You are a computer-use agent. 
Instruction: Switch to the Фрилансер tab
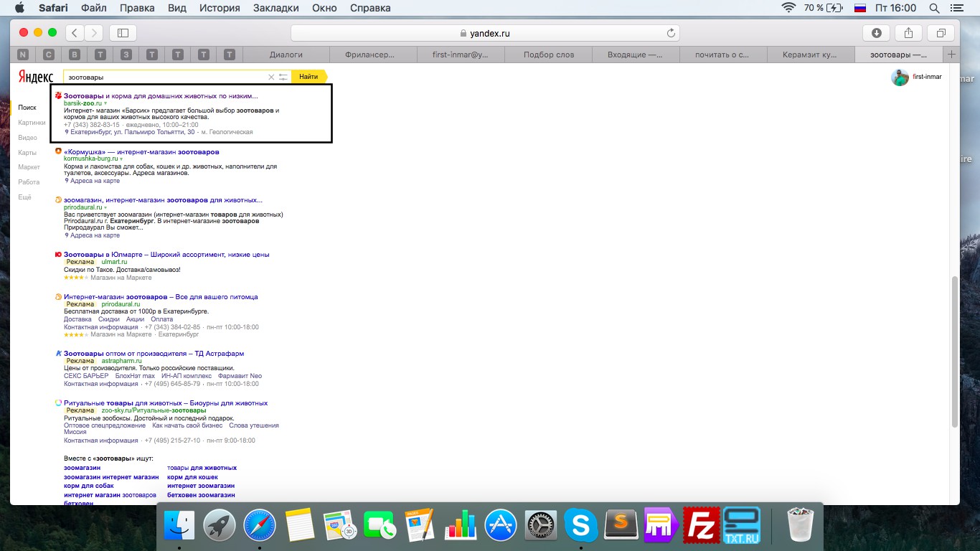(x=374, y=55)
